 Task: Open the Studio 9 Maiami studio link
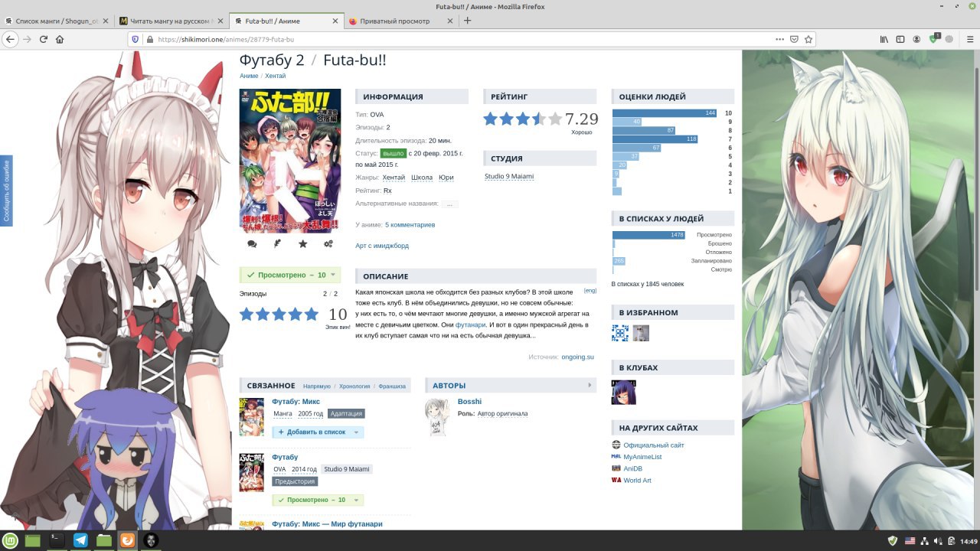[509, 177]
